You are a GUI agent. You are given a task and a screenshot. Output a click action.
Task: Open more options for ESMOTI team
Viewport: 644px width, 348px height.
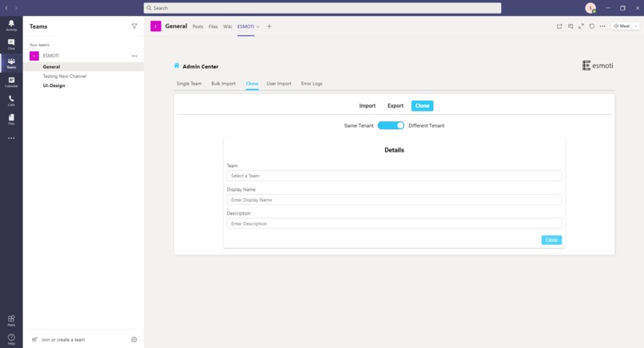[134, 56]
